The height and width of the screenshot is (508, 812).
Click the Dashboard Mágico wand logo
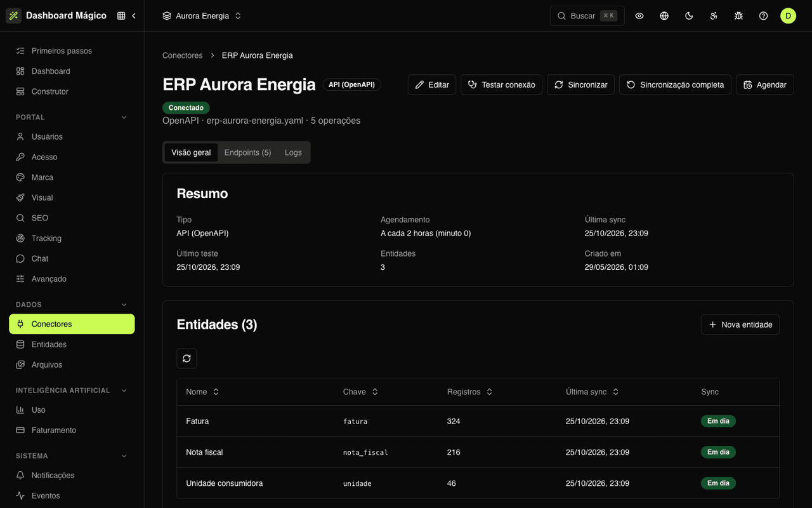(x=13, y=16)
